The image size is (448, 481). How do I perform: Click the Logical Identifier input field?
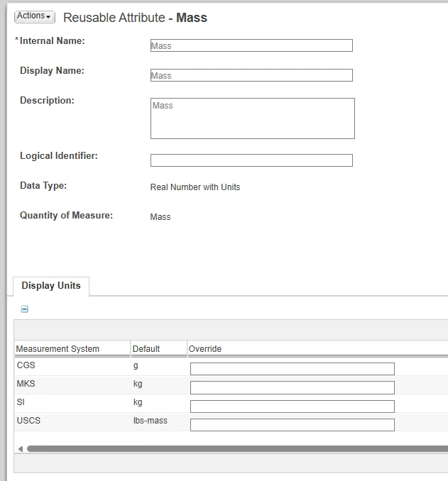click(x=251, y=160)
